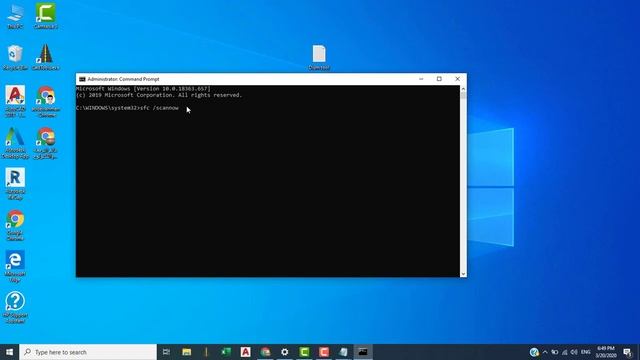Close the Command Prompt window
The width and height of the screenshot is (640, 360).
[x=458, y=79]
